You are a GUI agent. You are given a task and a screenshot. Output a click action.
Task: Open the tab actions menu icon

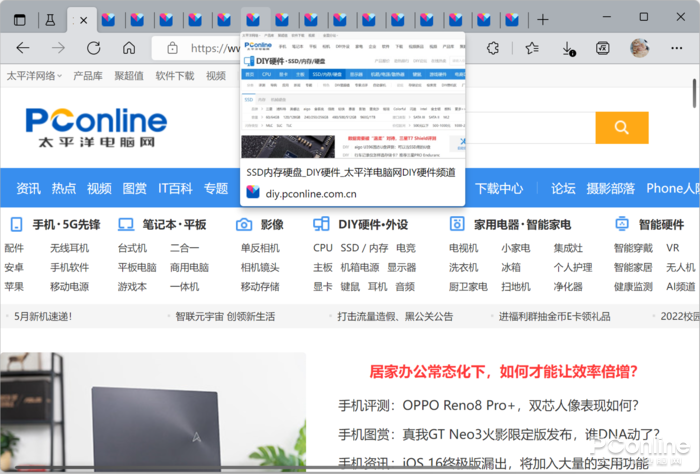point(20,20)
